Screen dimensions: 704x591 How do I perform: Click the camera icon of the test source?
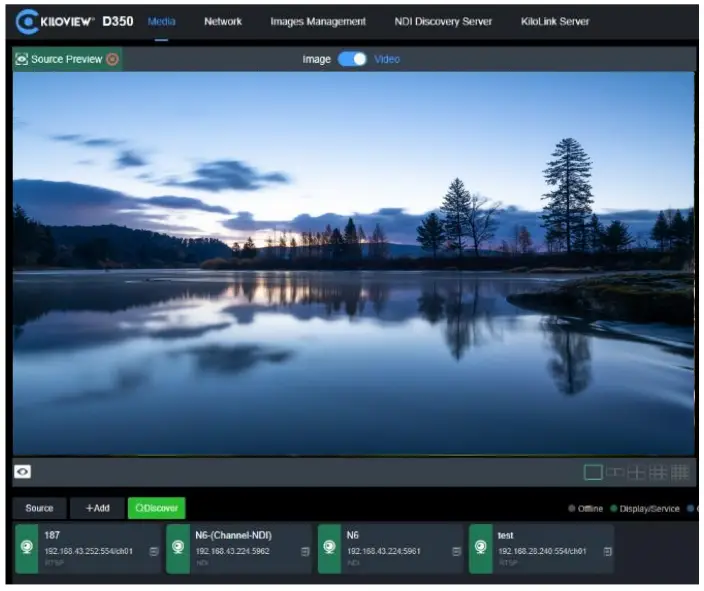tap(481, 549)
